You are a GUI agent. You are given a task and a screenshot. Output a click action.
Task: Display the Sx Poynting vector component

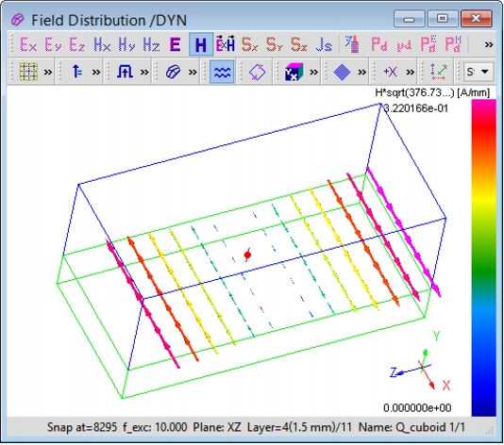tap(250, 44)
